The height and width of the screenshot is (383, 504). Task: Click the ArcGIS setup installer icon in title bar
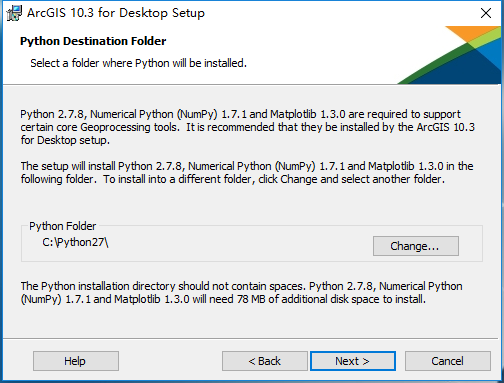pos(14,13)
